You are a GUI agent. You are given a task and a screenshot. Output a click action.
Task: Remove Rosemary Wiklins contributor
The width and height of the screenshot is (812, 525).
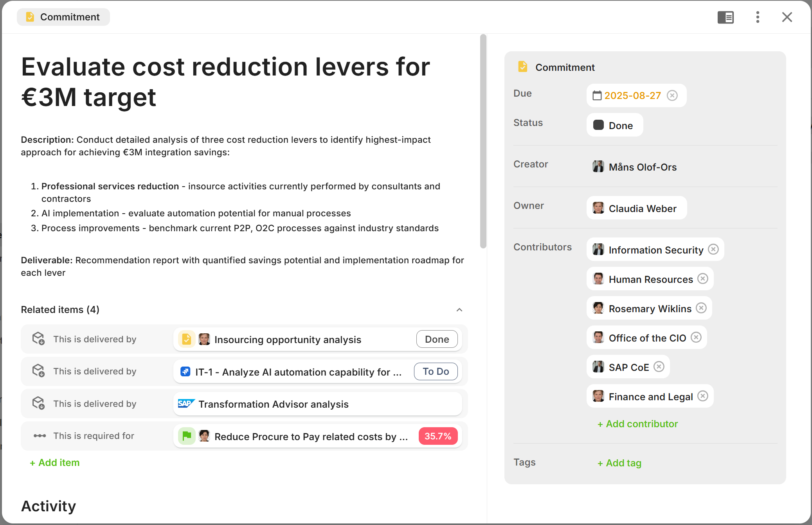[701, 308]
